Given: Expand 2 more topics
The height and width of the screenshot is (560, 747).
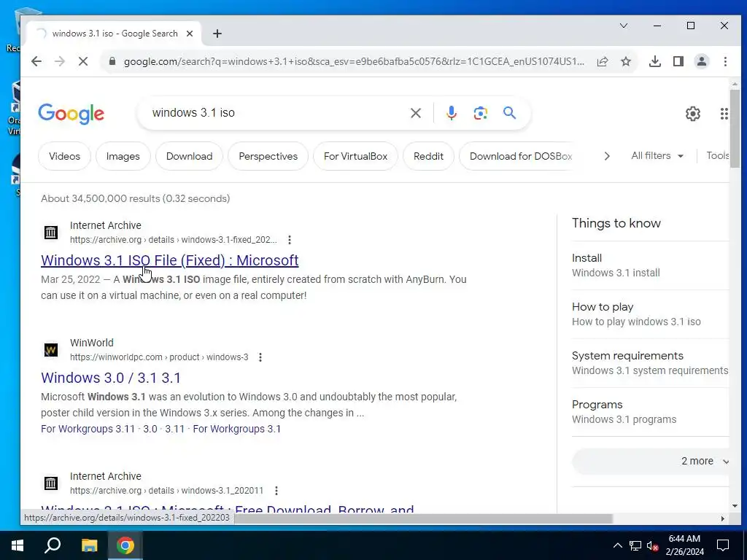Looking at the screenshot, I should [x=651, y=461].
